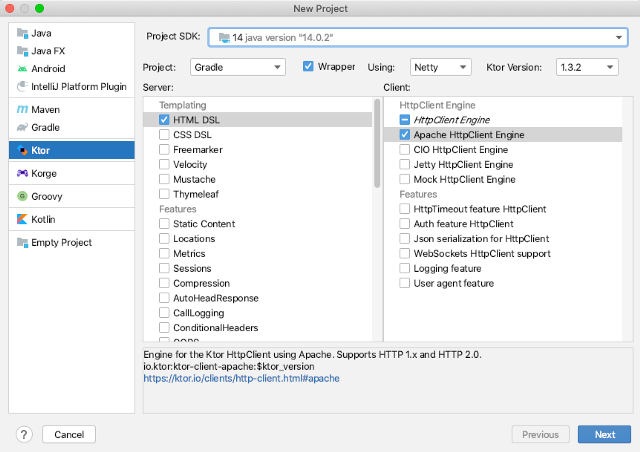Check the Thymeleaf checkbox
This screenshot has width=640, height=452.
click(x=164, y=194)
